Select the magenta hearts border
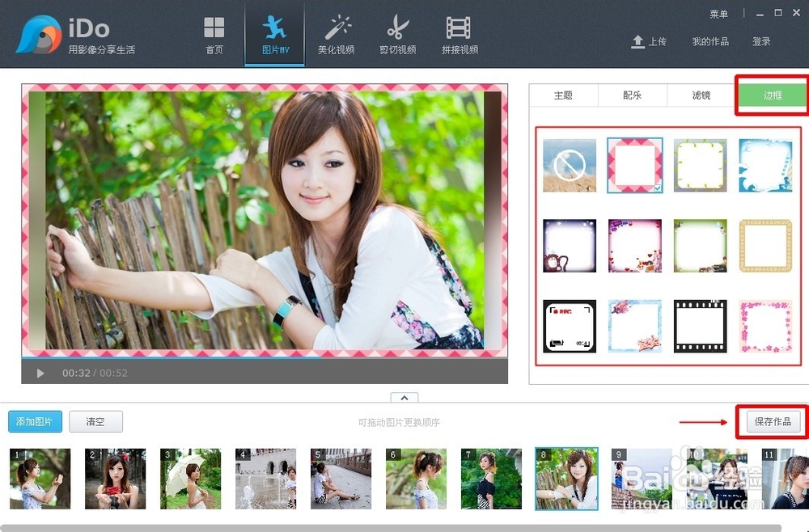809x532 pixels. pyautogui.click(x=634, y=246)
